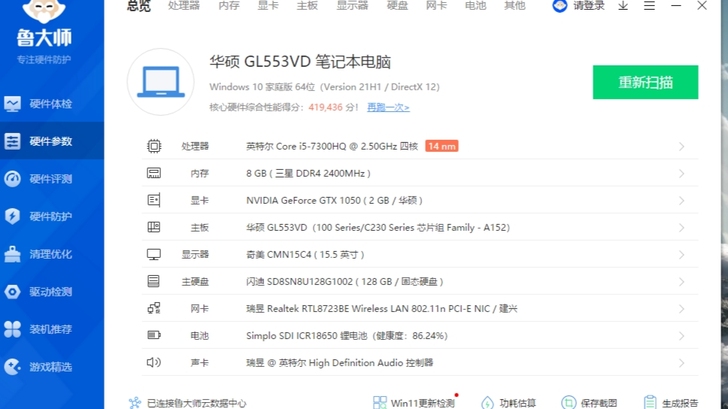Screen dimensions: 728x409
Task: Click the 再跑一次 link
Action: point(388,107)
